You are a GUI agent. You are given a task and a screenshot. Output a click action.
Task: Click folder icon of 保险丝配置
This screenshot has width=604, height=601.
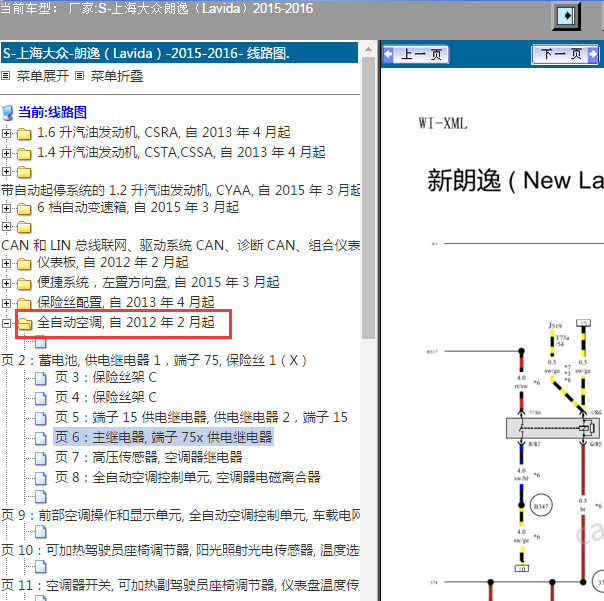point(24,303)
